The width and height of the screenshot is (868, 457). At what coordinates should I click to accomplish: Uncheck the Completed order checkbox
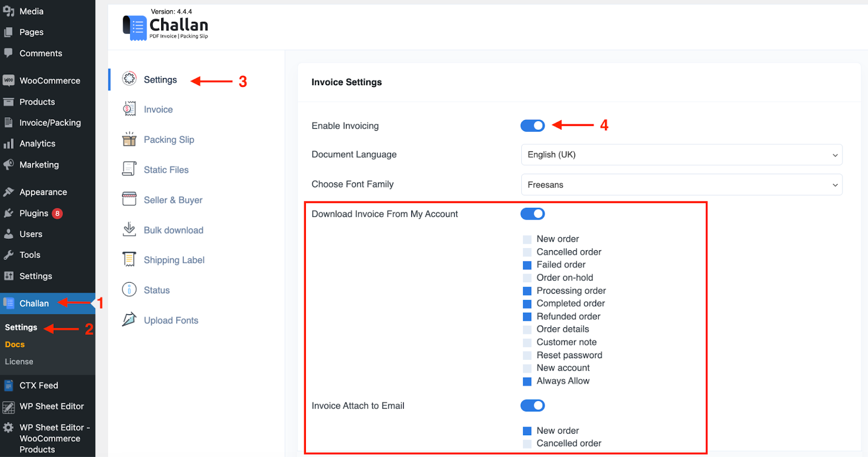[x=527, y=304]
